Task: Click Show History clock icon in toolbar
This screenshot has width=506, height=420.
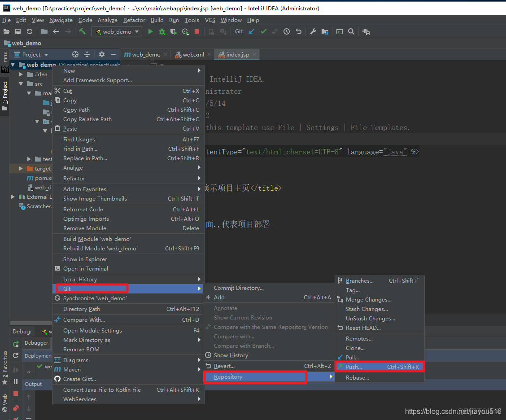Action: tap(287, 32)
